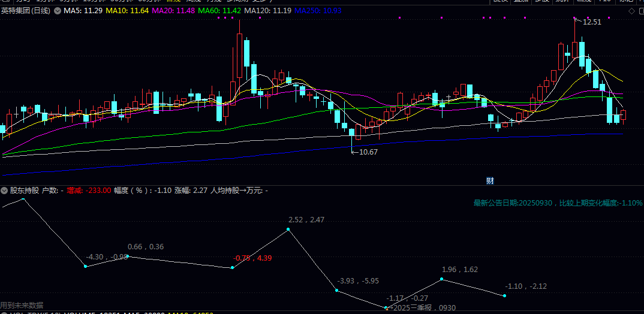
Task: Select the yellow MA10: 11.64 label
Action: pos(128,11)
